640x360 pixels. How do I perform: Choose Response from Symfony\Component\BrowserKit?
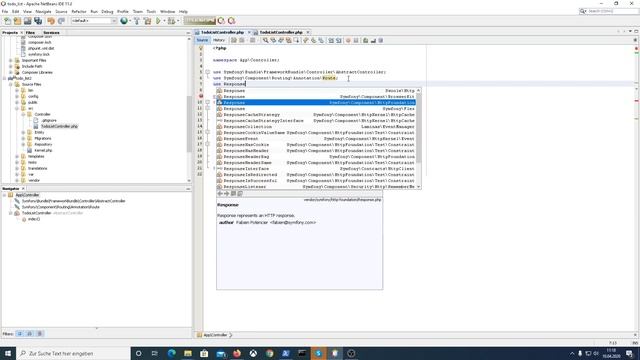pyautogui.click(x=316, y=97)
